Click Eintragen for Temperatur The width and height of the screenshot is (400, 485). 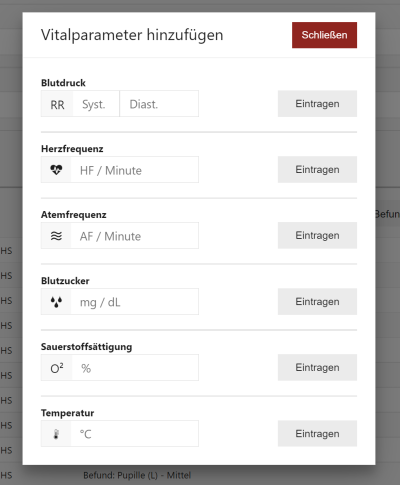tap(317, 434)
